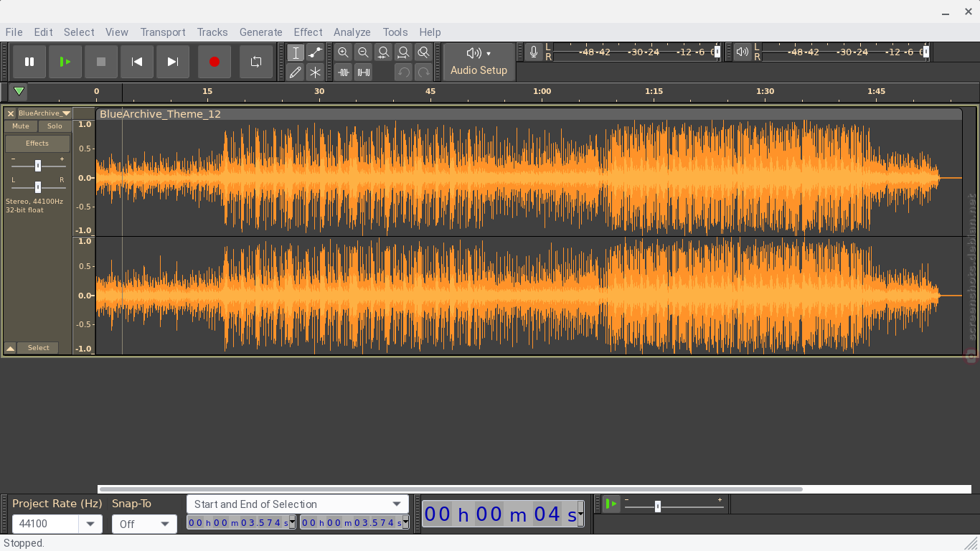Viewport: 980px width, 551px height.
Task: Open the Help menu
Action: [x=430, y=32]
